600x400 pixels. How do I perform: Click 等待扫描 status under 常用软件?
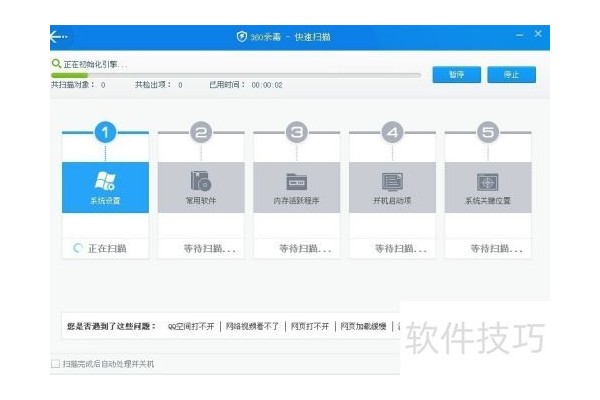click(x=209, y=249)
